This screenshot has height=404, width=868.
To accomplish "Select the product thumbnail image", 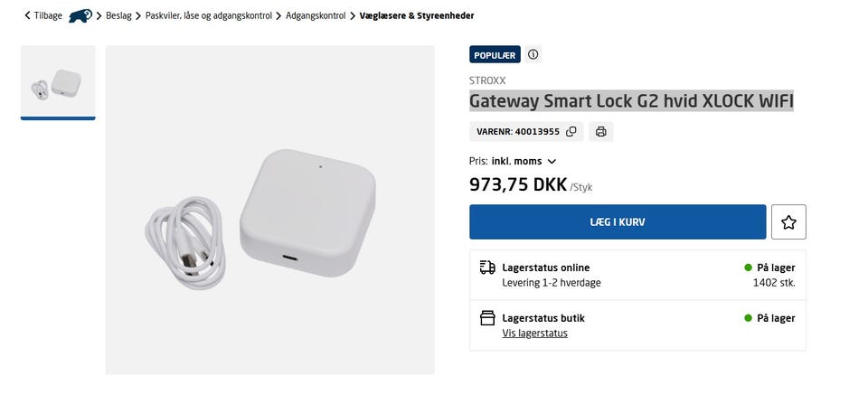I will coord(58,82).
